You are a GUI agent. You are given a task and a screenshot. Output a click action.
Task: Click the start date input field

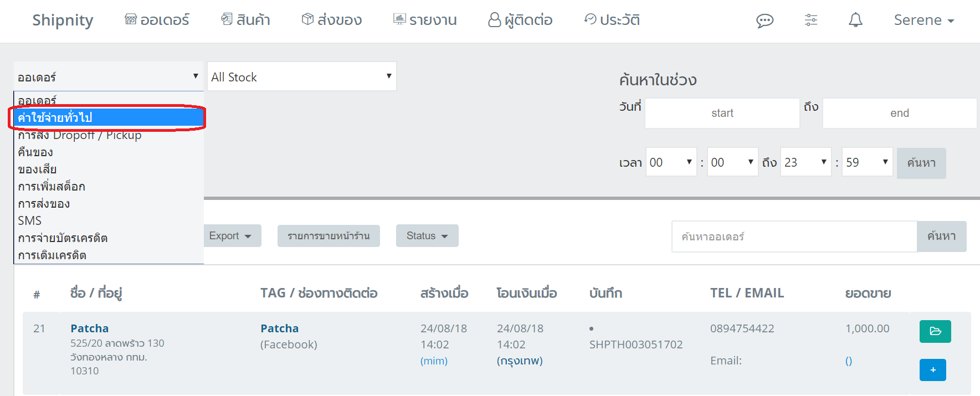click(722, 113)
